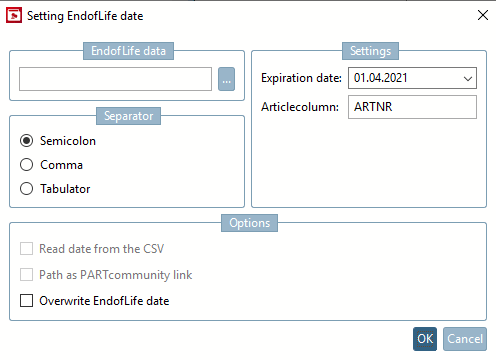This screenshot has height=360, width=496.
Task: Click the 01.04.2021 date value
Action: coord(381,78)
